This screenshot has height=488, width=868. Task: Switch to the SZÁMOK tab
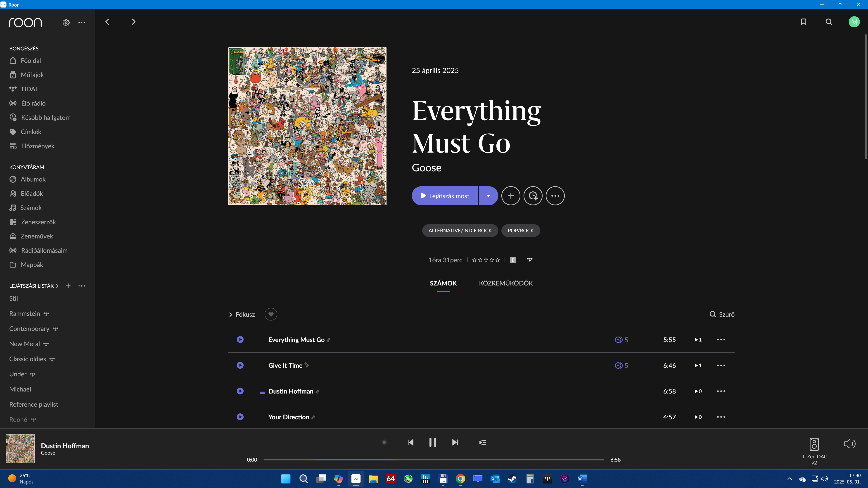[443, 283]
